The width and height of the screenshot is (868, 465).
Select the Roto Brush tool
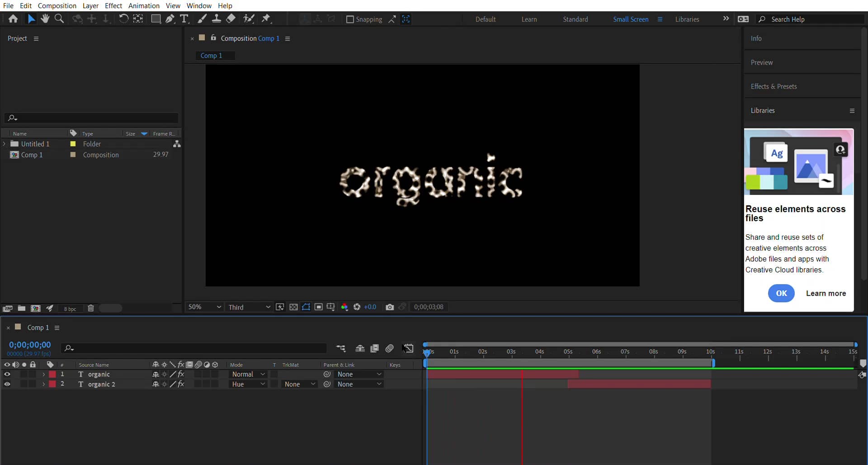(x=248, y=19)
